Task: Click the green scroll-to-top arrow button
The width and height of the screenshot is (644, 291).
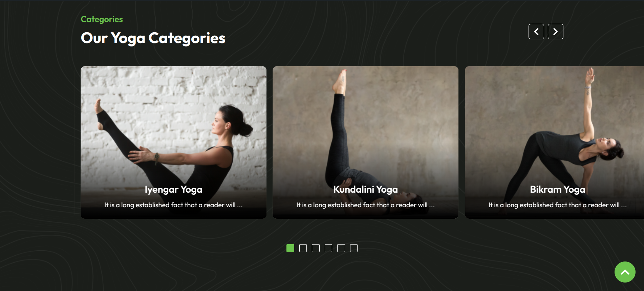Action: (625, 272)
